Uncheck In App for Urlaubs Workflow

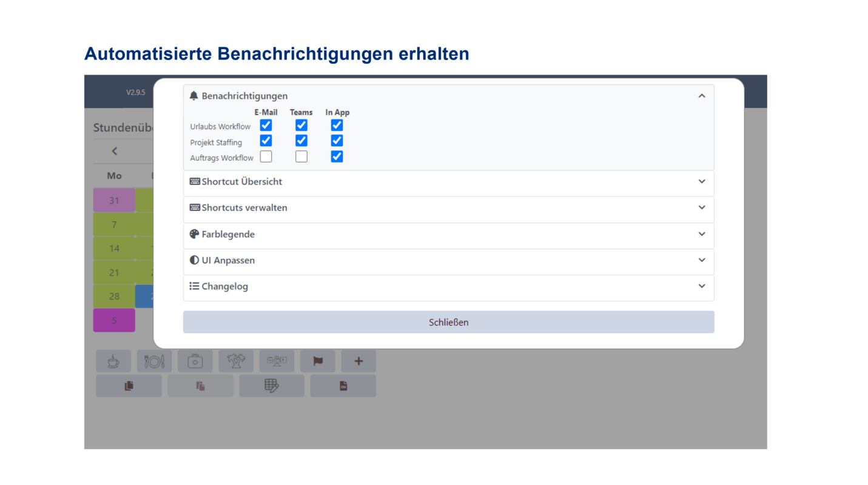coord(337,125)
